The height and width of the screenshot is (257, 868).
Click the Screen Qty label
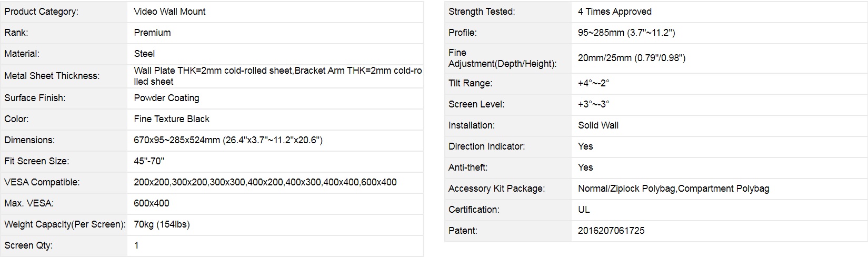(x=28, y=245)
